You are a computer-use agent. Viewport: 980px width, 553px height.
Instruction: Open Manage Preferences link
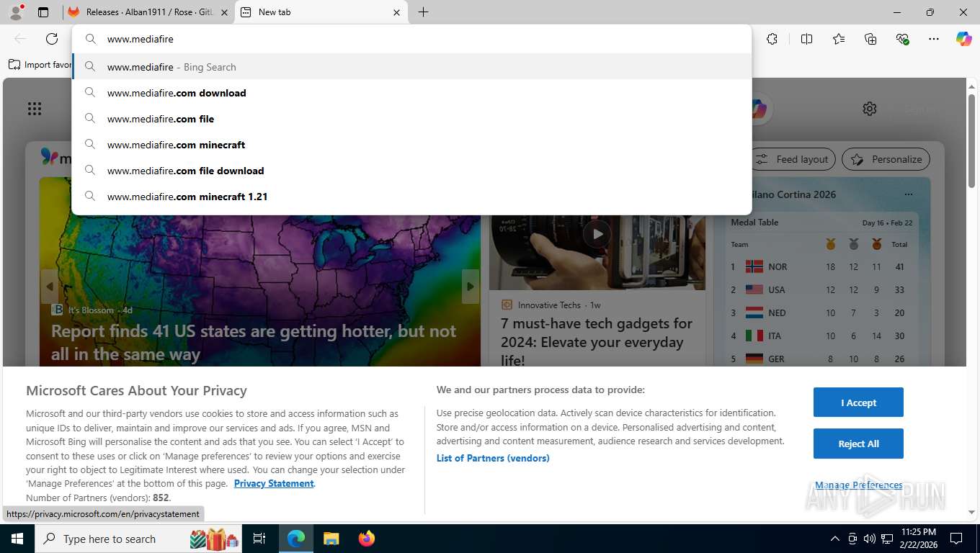click(858, 485)
